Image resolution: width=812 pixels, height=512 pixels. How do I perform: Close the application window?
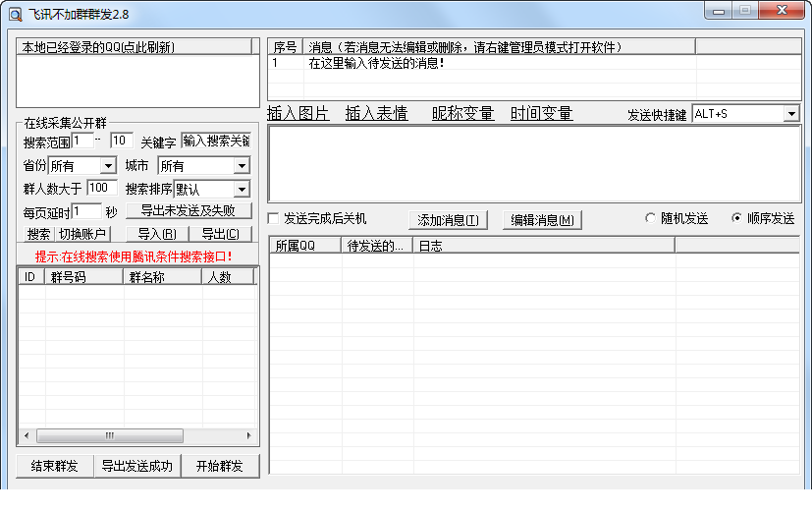click(x=782, y=11)
